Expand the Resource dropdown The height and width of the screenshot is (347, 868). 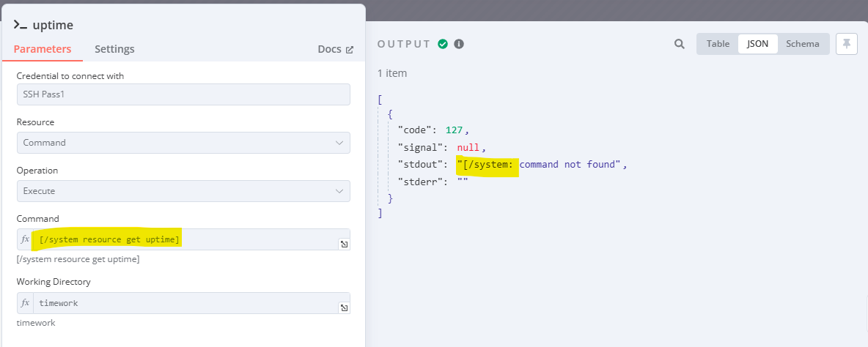(183, 143)
